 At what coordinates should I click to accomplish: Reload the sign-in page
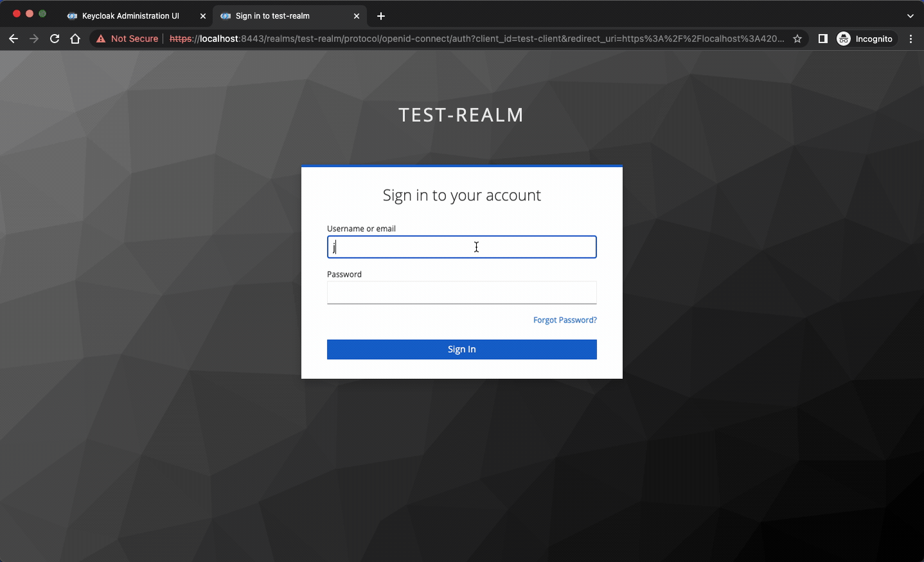click(x=55, y=39)
